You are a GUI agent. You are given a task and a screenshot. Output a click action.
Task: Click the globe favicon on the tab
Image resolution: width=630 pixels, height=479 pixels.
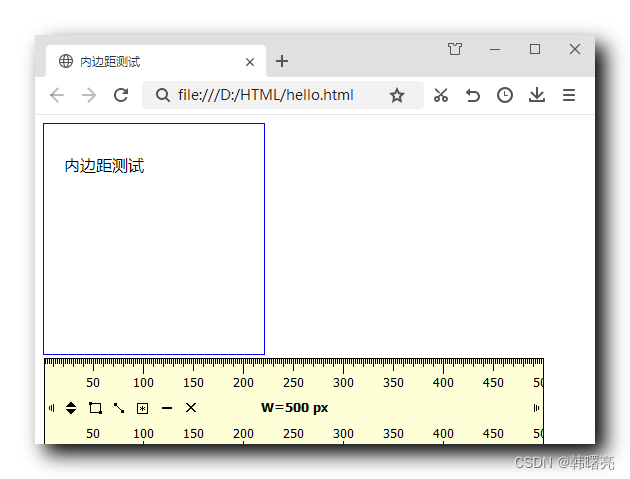(66, 61)
